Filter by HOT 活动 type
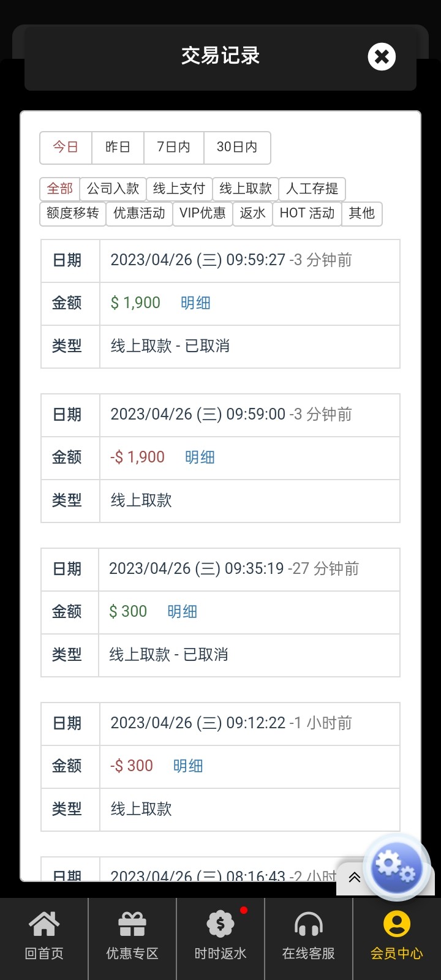This screenshot has height=980, width=441. coord(307,214)
